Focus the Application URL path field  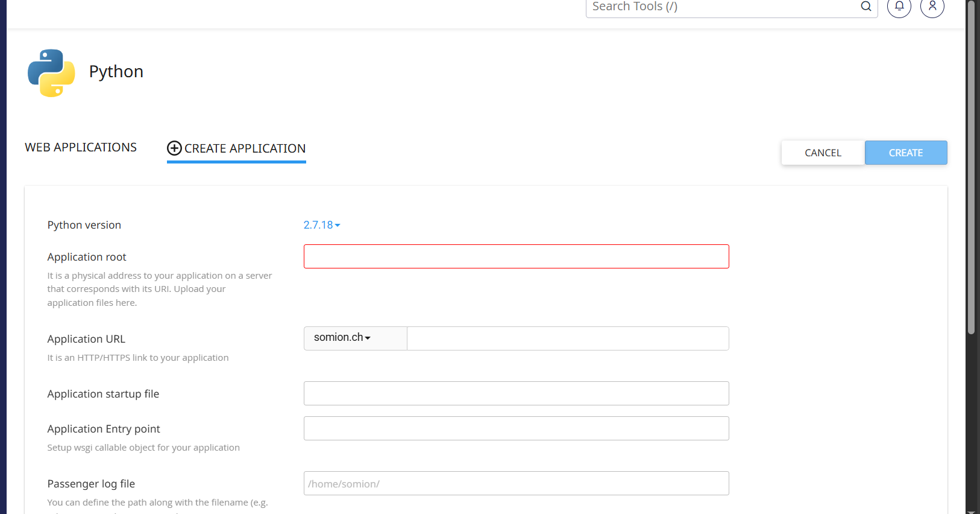coord(567,338)
